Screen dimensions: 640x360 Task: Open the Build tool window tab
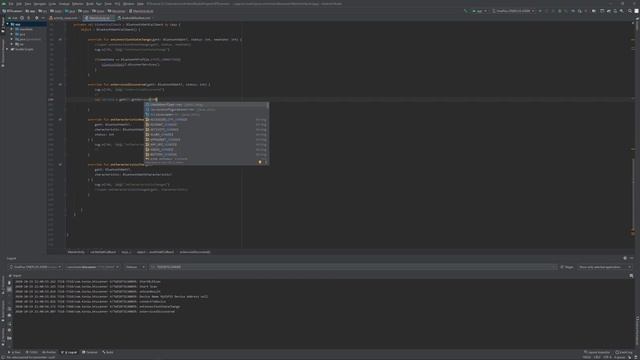(108, 352)
